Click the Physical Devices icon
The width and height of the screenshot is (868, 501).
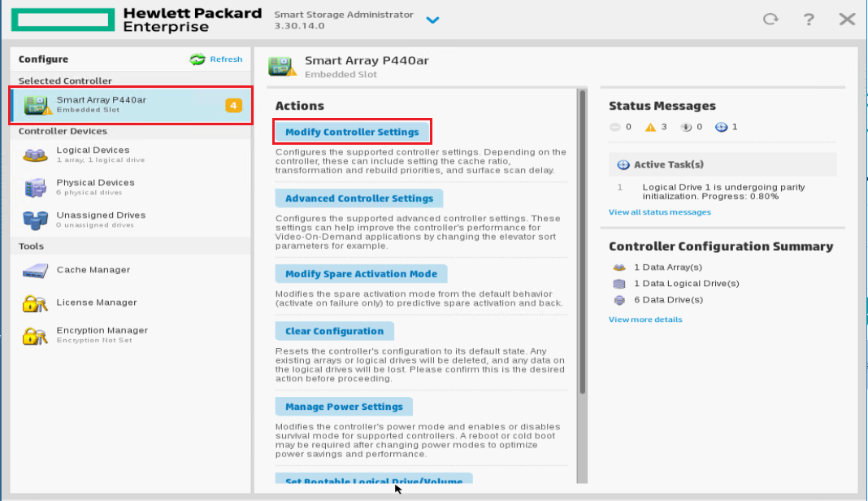coord(35,187)
